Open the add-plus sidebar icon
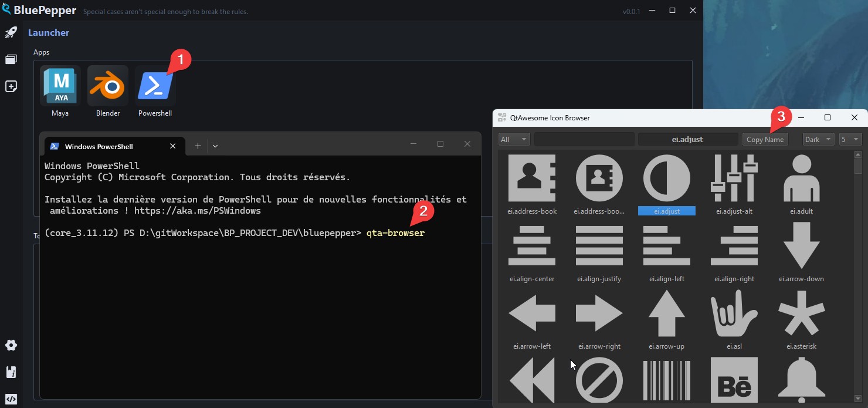This screenshot has width=868, height=408. click(x=11, y=86)
